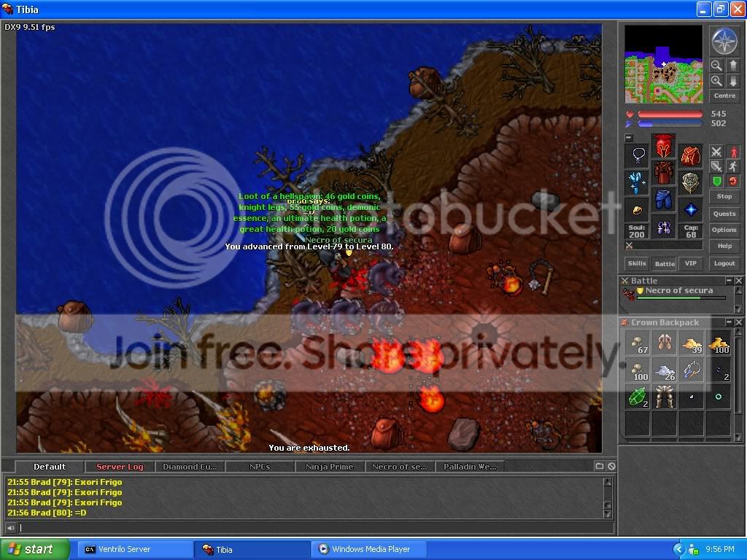The image size is (747, 560).
Task: Enable balanced sword and shield mode
Action: (716, 167)
